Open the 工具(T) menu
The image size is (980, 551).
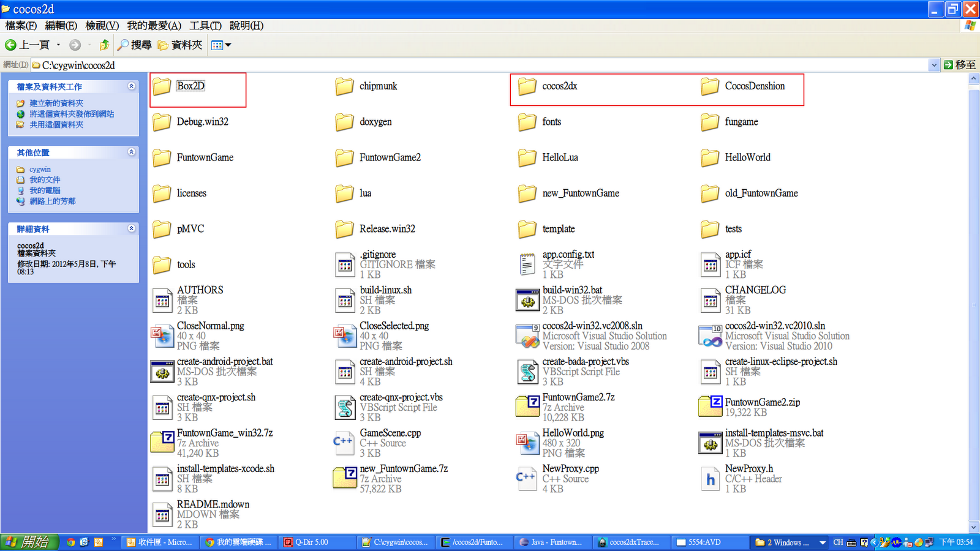205,26
